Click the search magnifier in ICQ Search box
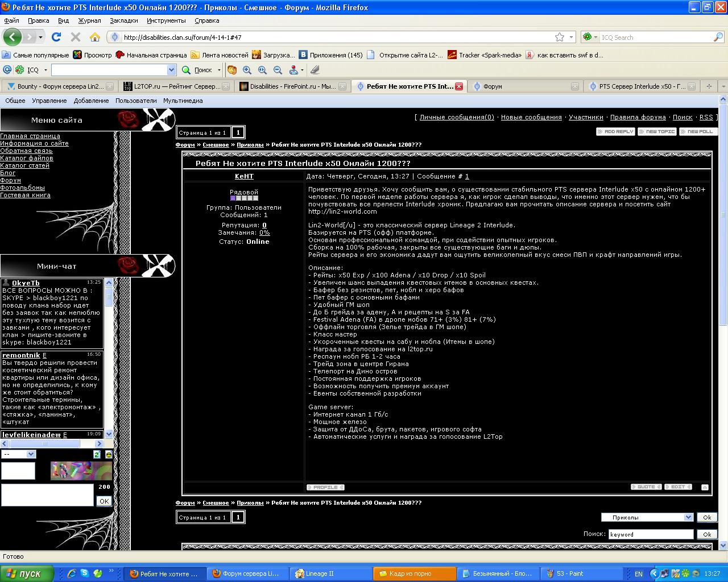Screen dimensions: 728x582 pos(718,37)
